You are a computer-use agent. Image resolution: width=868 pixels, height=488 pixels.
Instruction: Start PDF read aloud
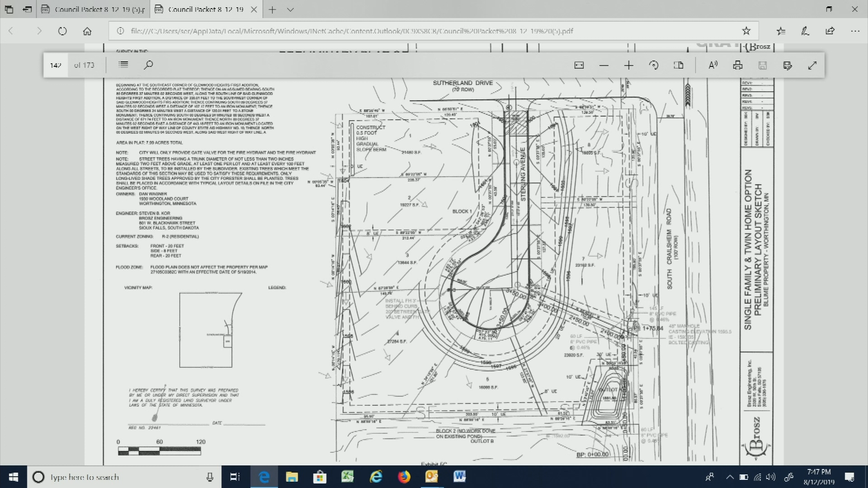click(713, 66)
